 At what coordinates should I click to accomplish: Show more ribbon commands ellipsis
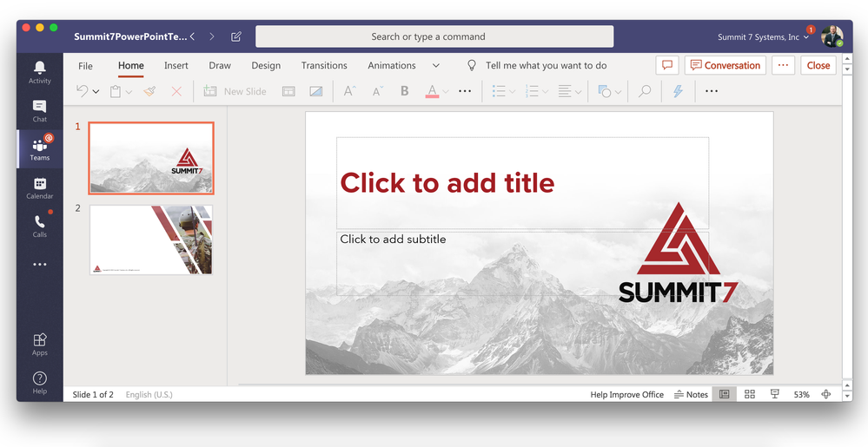[712, 91]
